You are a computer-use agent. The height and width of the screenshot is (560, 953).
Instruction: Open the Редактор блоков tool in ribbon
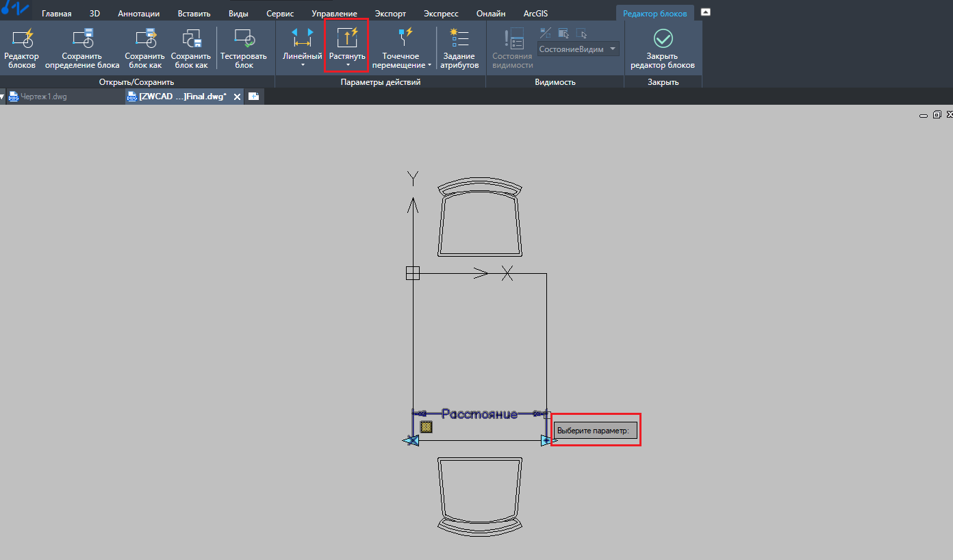(x=22, y=48)
